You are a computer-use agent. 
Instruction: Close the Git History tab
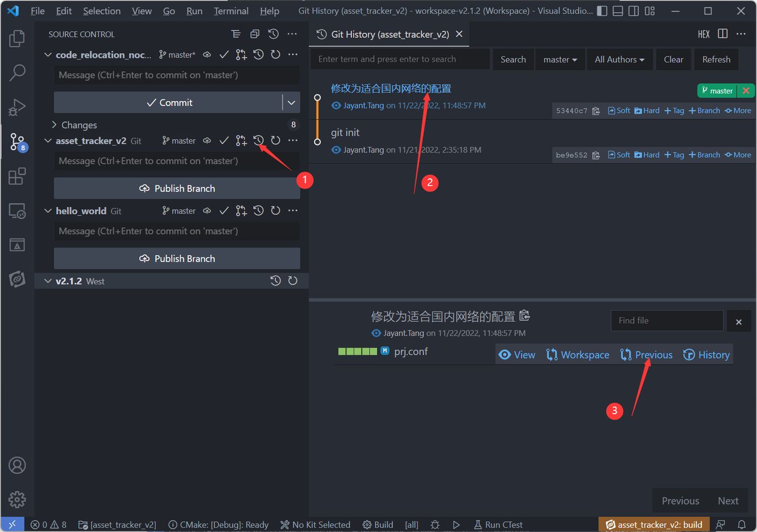pos(459,34)
